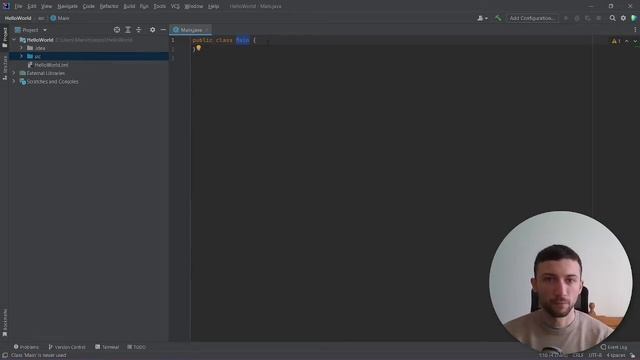Open the VCS menu

point(175,6)
